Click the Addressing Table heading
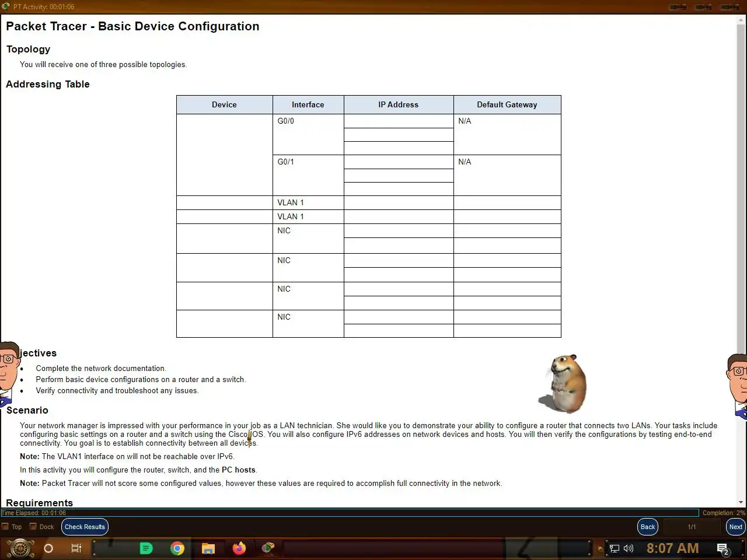Image resolution: width=747 pixels, height=560 pixels. pos(48,84)
